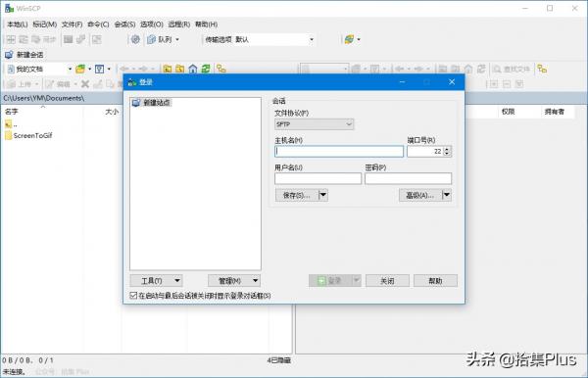This screenshot has height=378, width=588.
Task: Open the 会话(S) menu
Action: 124,24
